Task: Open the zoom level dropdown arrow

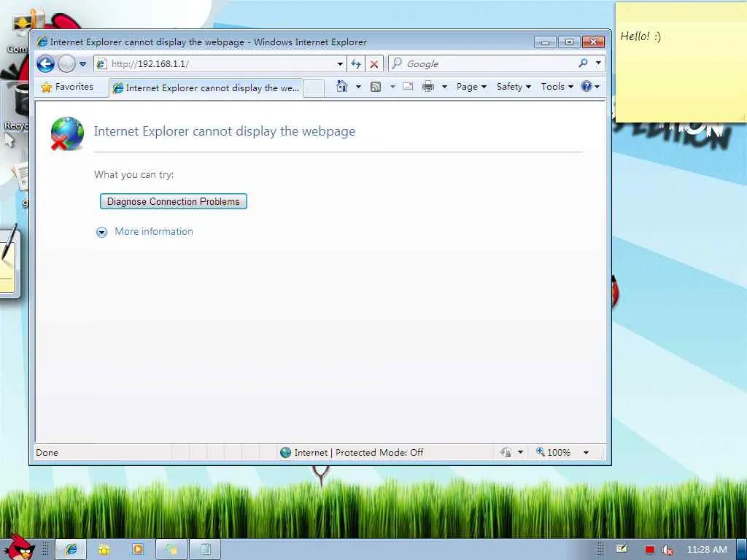Action: [x=586, y=452]
